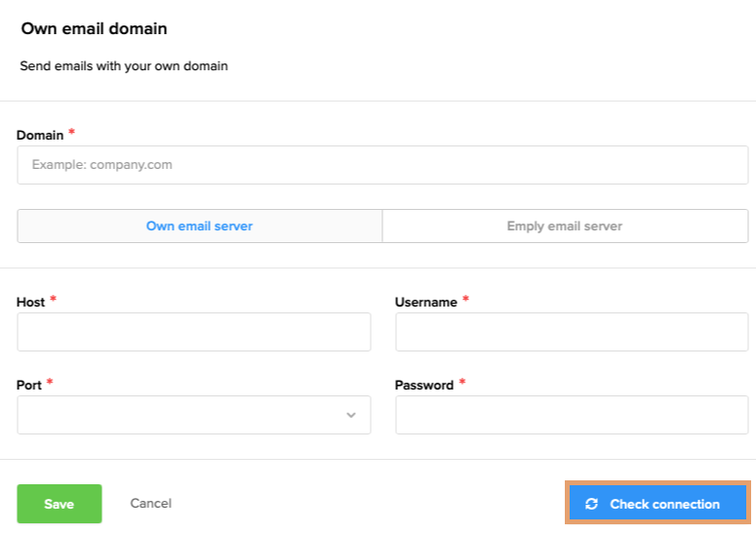Click the Port field label
The width and height of the screenshot is (756, 536).
[x=29, y=386]
